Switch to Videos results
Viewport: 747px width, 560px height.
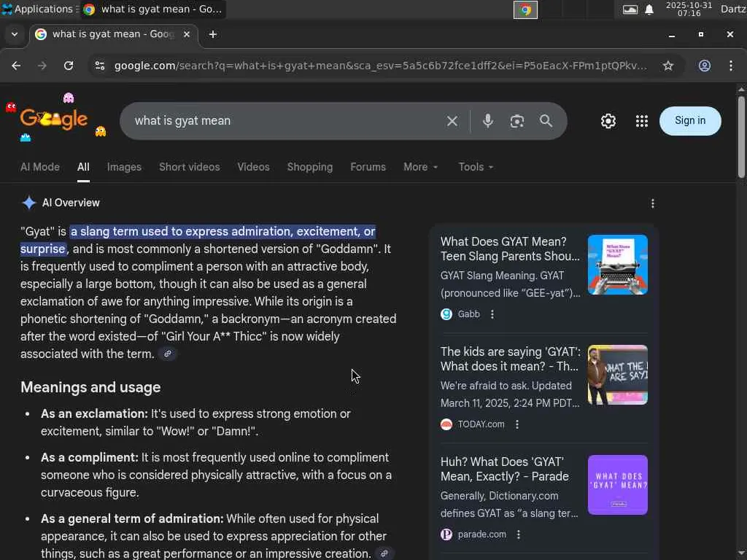click(x=253, y=167)
